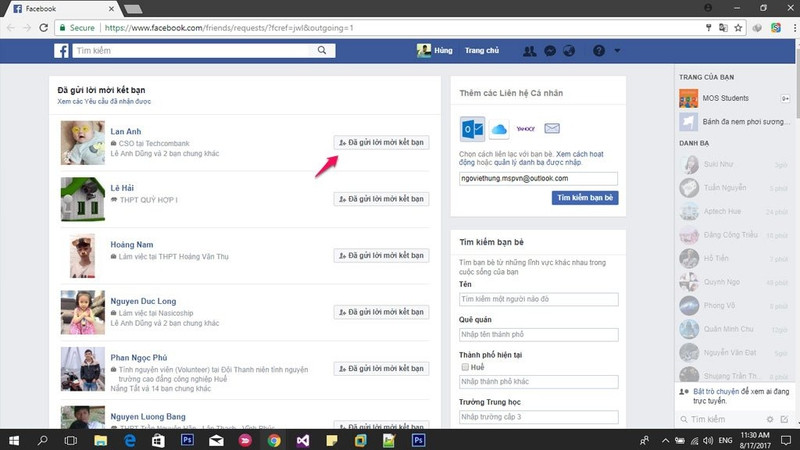
Task: Open File Explorer from the taskbar
Action: (x=101, y=440)
